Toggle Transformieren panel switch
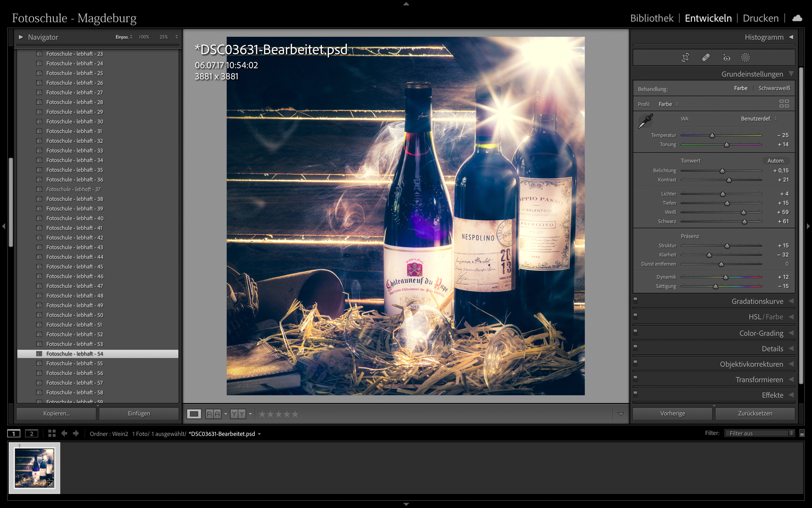This screenshot has height=508, width=812. pos(635,378)
